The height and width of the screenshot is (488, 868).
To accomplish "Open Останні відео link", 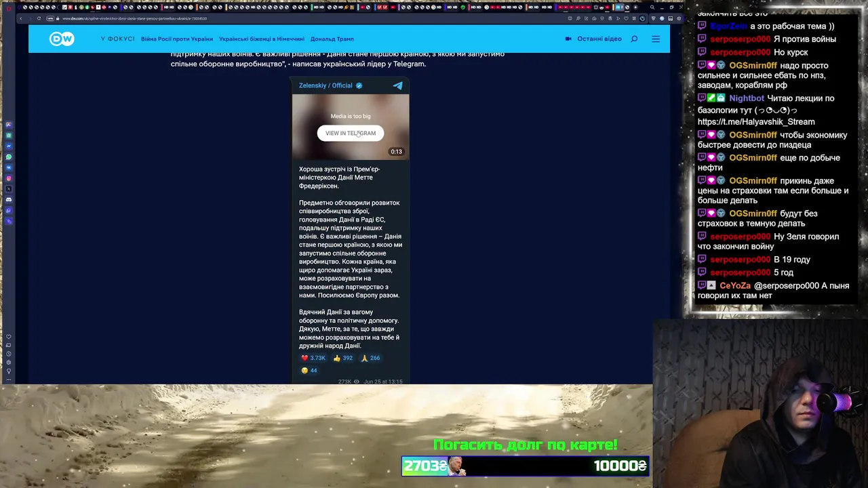I will [599, 39].
